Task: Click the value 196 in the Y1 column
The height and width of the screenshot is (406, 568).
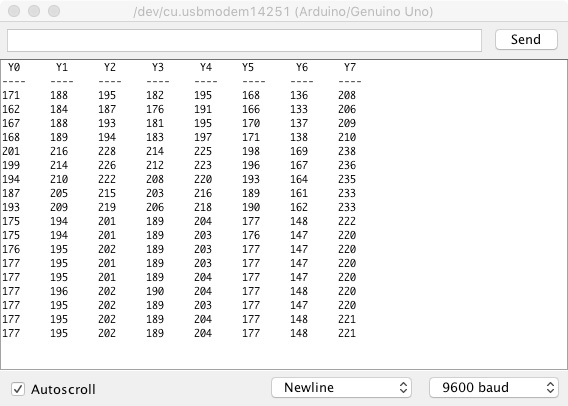Action: point(59,291)
